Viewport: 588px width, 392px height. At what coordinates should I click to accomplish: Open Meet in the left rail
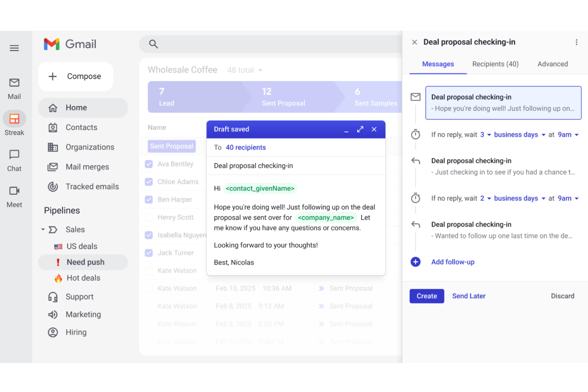click(14, 197)
